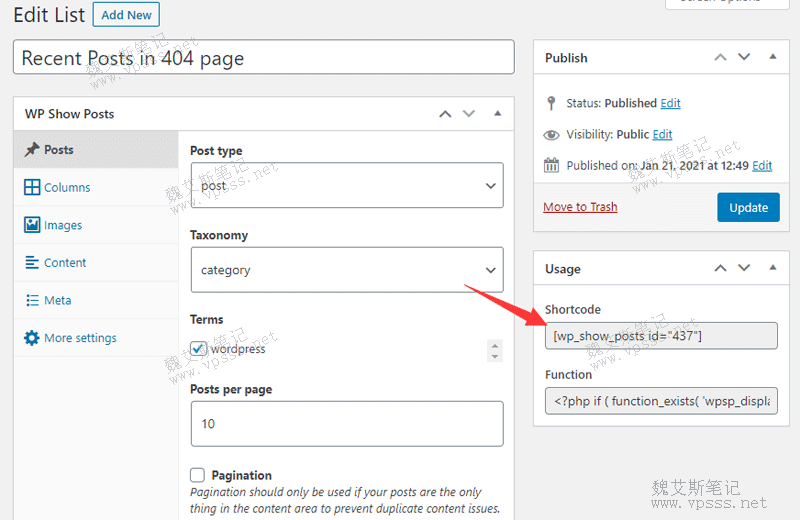
Task: Click the Publish panel heading
Action: (566, 58)
